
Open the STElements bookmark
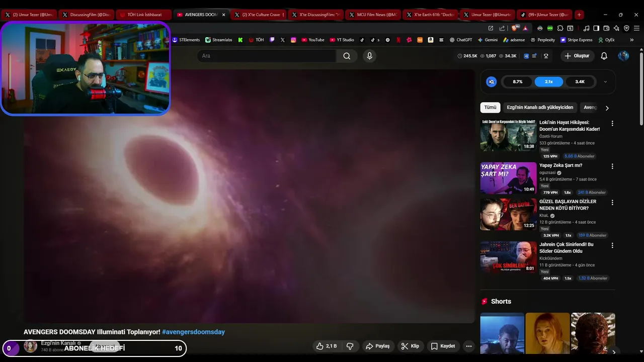click(186, 40)
